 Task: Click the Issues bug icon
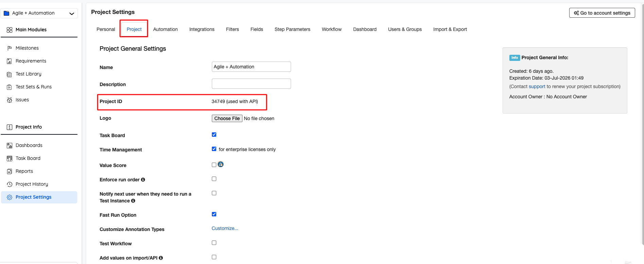pyautogui.click(x=10, y=100)
